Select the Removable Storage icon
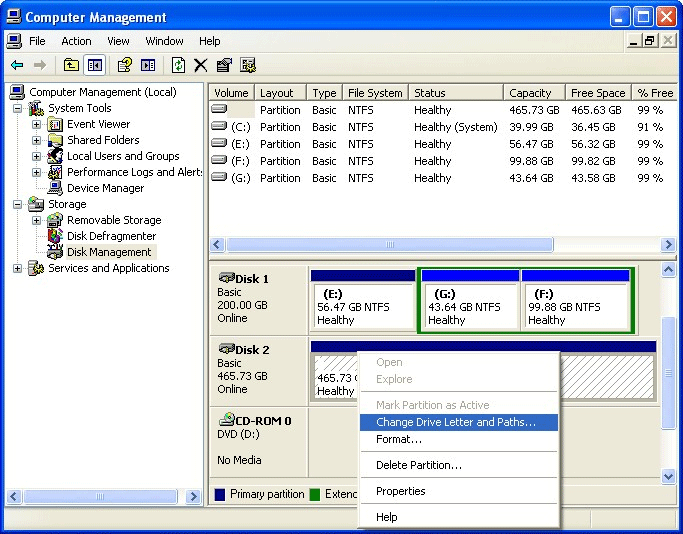The width and height of the screenshot is (683, 534). tap(55, 220)
